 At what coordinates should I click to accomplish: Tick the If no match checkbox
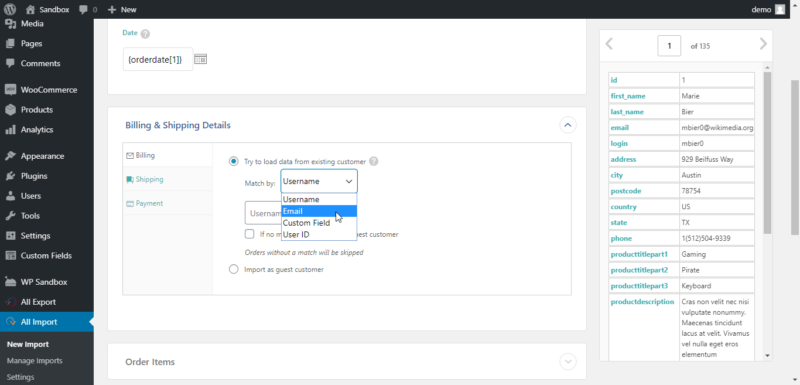249,234
